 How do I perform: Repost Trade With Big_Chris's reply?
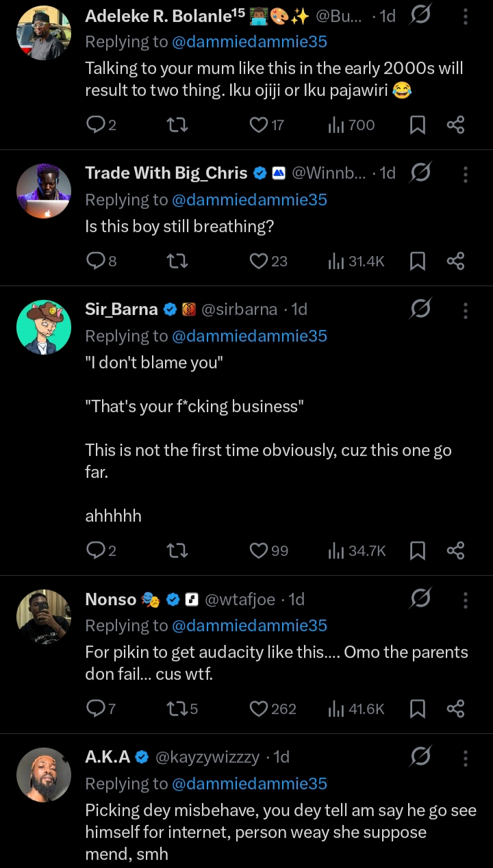click(x=177, y=261)
